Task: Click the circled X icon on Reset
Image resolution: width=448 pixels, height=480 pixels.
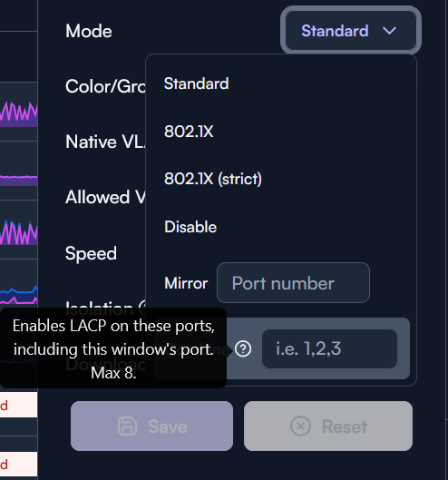Action: (x=300, y=426)
